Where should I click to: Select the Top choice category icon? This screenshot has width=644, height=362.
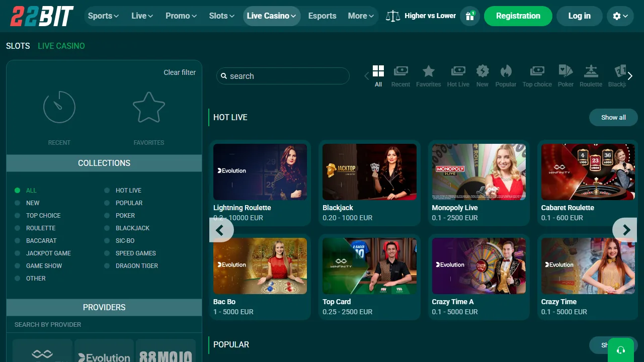tap(537, 71)
